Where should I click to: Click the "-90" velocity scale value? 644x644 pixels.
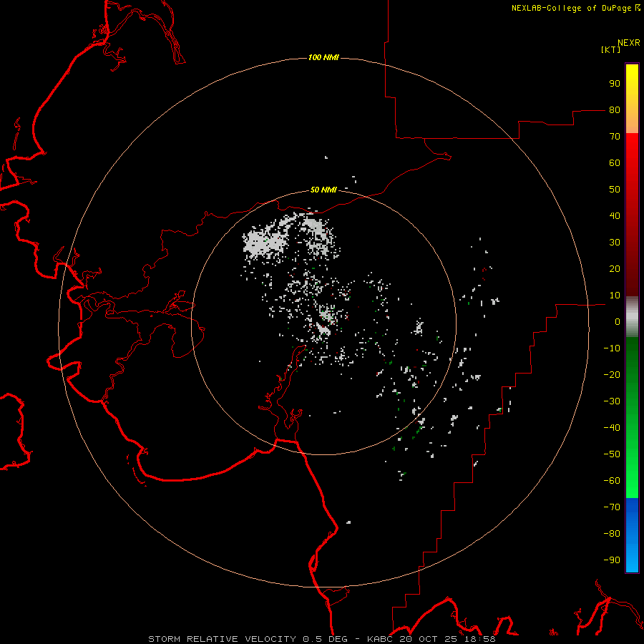612,560
